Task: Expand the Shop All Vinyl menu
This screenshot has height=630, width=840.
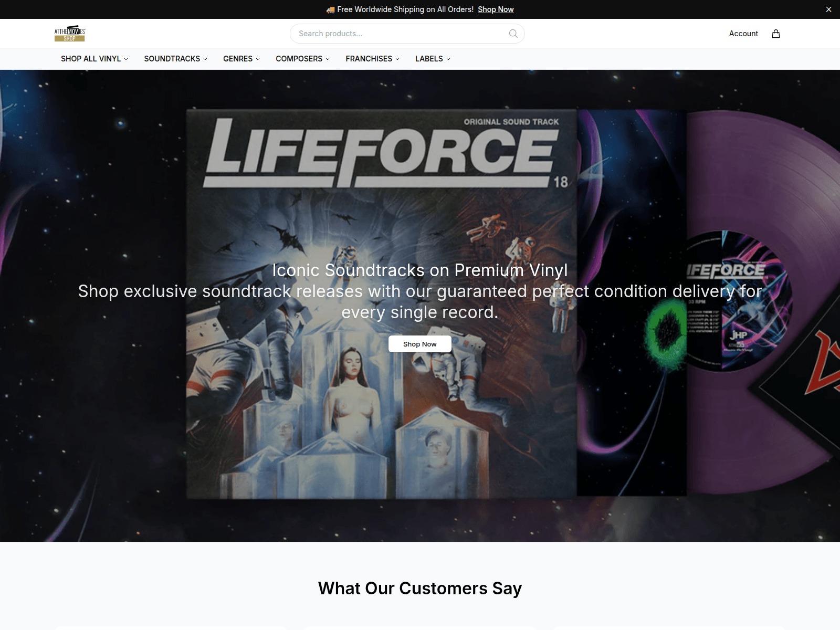Action: coord(94,59)
